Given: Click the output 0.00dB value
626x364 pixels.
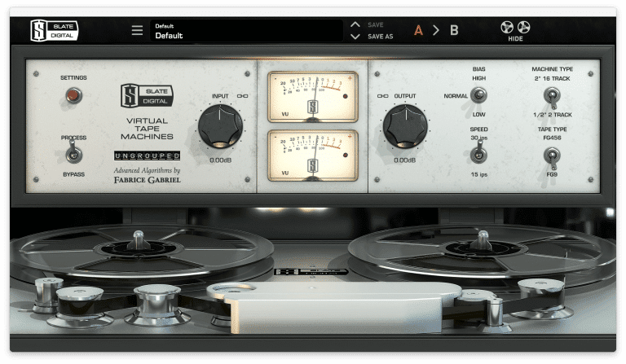Looking at the screenshot, I should [x=405, y=160].
